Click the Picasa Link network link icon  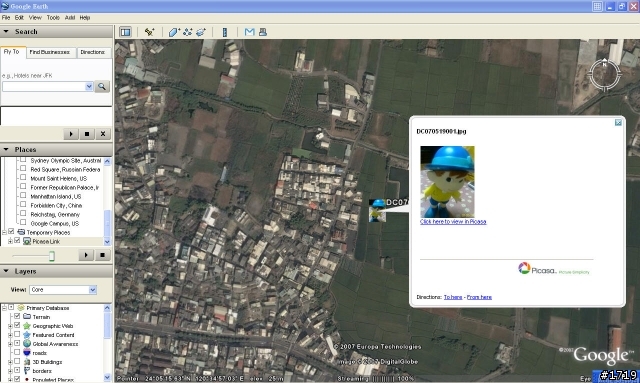[x=27, y=241]
